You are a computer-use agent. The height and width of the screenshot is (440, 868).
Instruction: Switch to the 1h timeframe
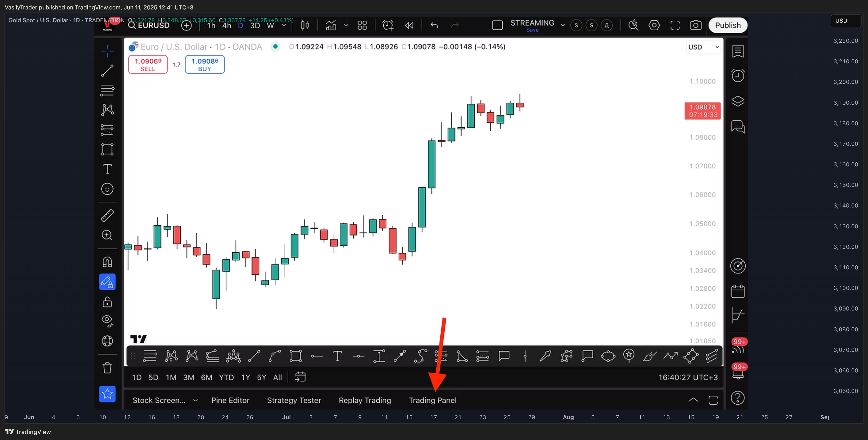pyautogui.click(x=211, y=26)
